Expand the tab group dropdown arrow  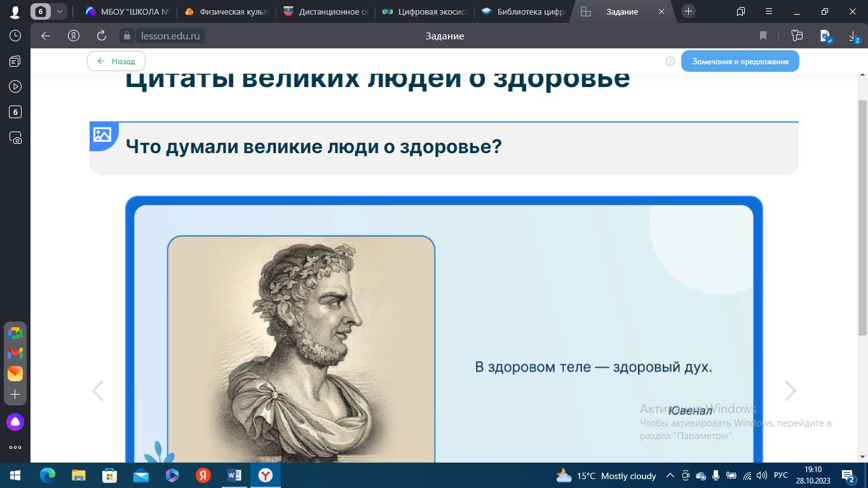point(59,11)
